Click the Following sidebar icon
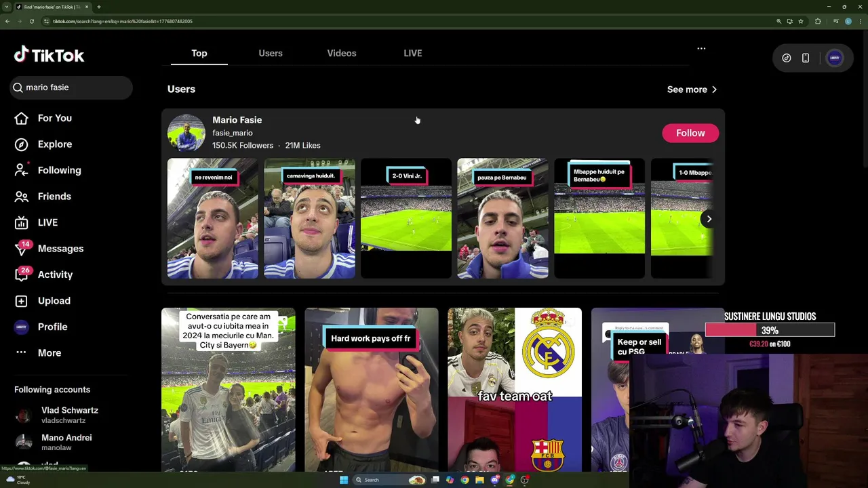The image size is (868, 488). (x=21, y=170)
